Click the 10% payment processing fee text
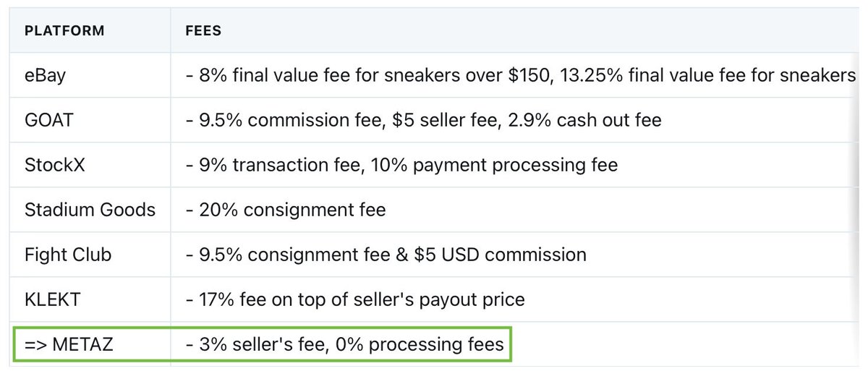Screen dimensions: 868x379 (495, 164)
